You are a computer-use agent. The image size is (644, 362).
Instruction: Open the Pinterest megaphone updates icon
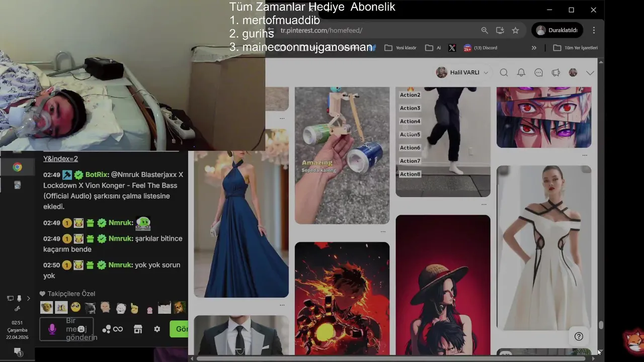556,72
